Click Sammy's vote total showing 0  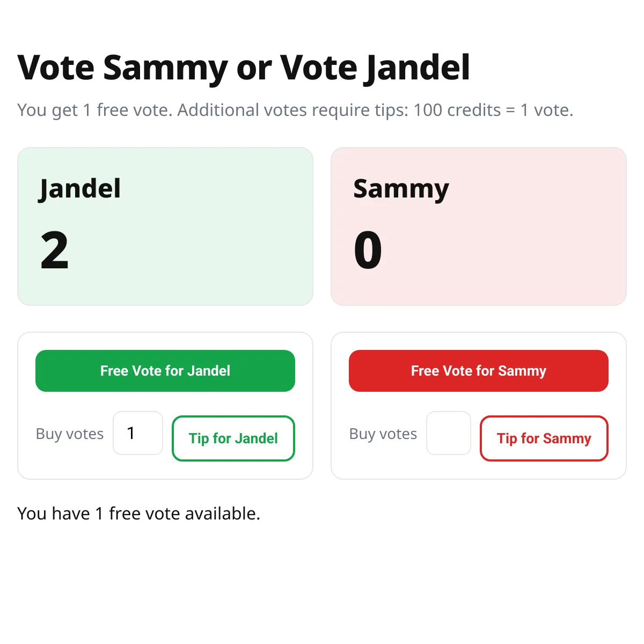(x=368, y=248)
